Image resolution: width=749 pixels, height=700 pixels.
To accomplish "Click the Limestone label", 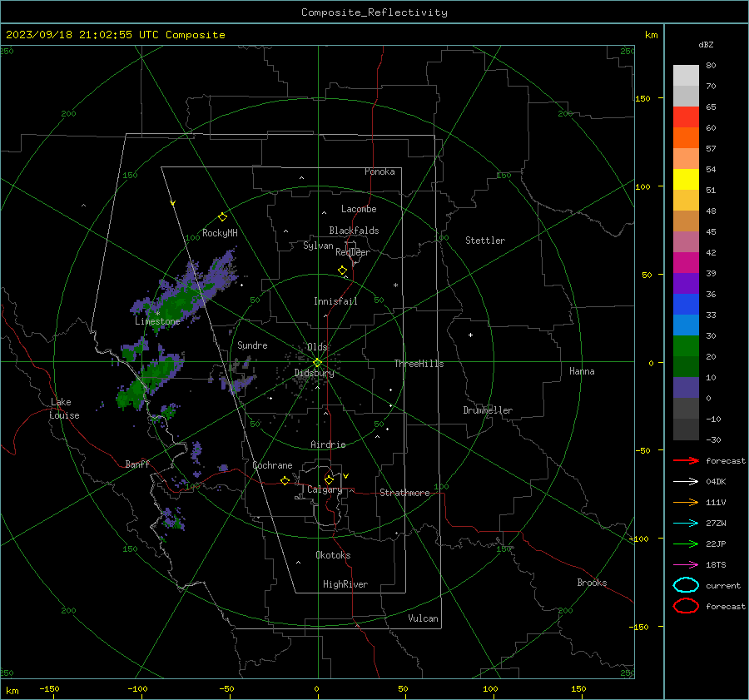I will coord(157,321).
